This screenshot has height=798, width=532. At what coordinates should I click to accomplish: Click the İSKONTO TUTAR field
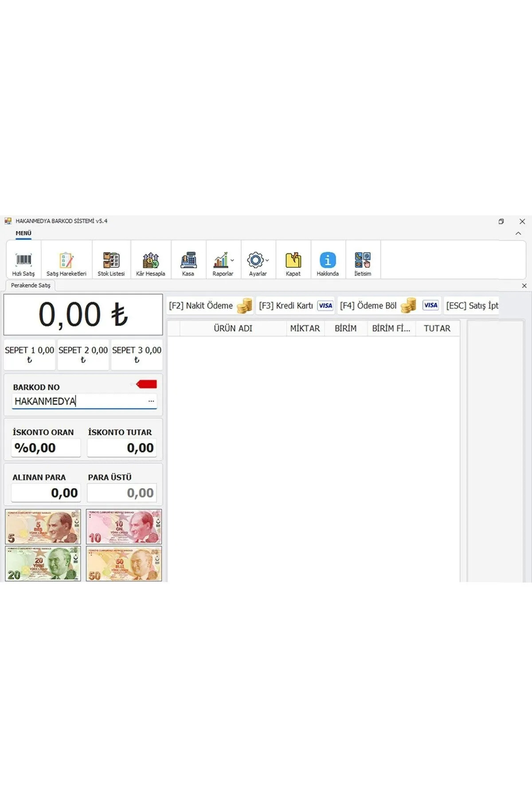[122, 448]
